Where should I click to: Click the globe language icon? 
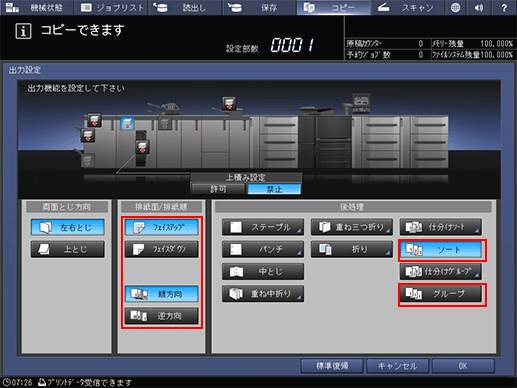pyautogui.click(x=455, y=7)
